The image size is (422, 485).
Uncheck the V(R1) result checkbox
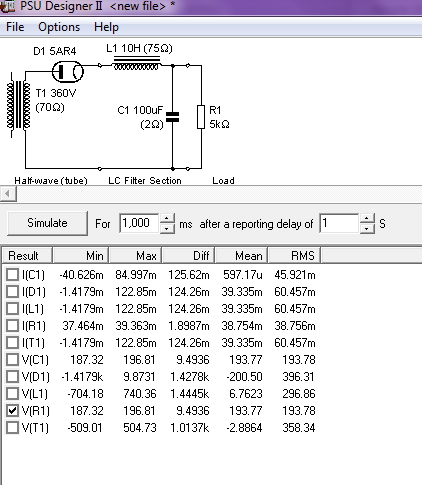[x=12, y=411]
